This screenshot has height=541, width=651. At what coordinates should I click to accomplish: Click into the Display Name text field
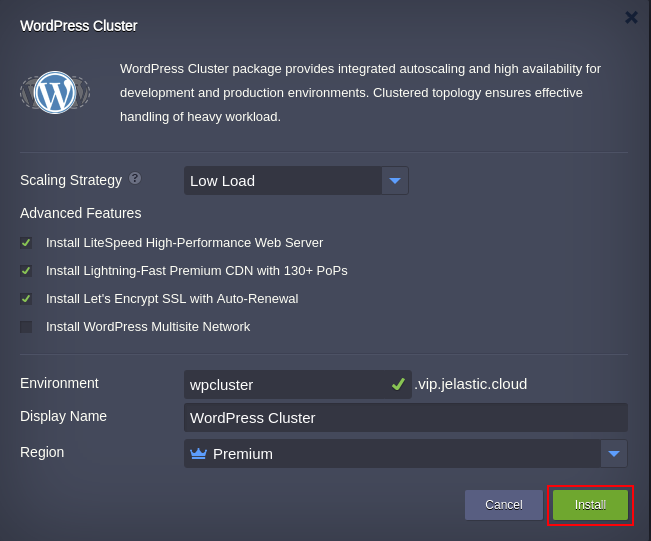[x=405, y=418]
